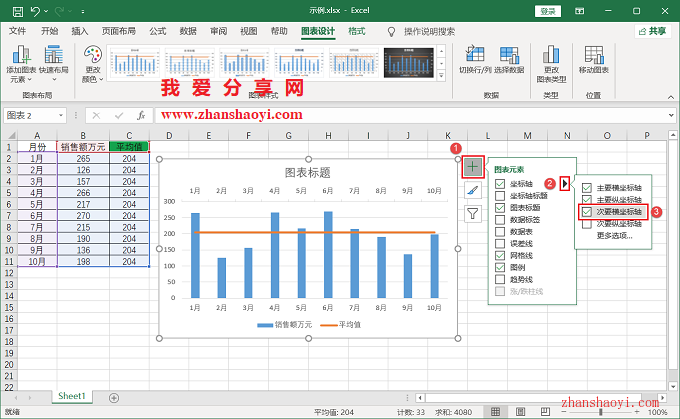Image resolution: width=680 pixels, height=419 pixels.
Task: Click zoom out minus button
Action: 564,412
